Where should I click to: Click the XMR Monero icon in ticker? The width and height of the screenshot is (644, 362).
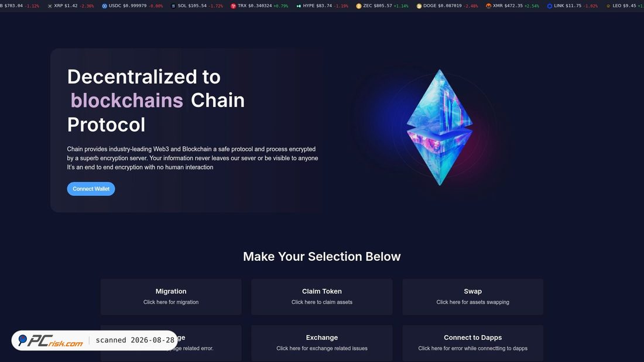[488, 6]
